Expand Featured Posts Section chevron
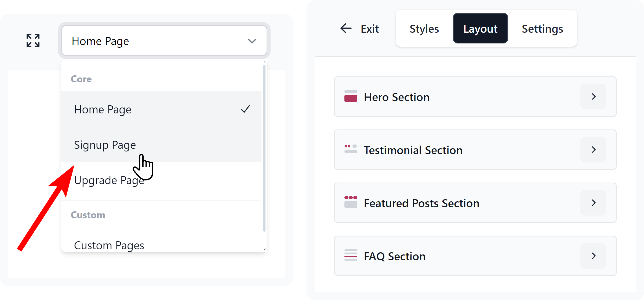644x300 pixels. 593,203
